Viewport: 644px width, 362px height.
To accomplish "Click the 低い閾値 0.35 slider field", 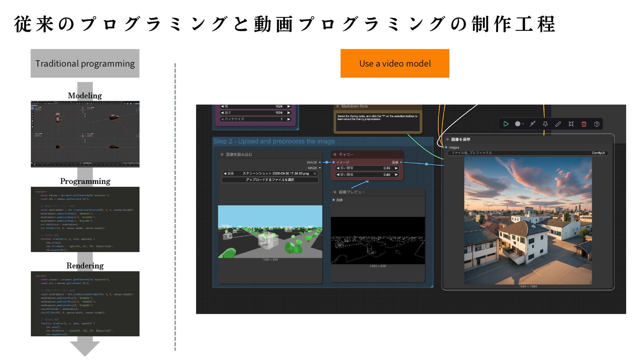I will coord(367,168).
